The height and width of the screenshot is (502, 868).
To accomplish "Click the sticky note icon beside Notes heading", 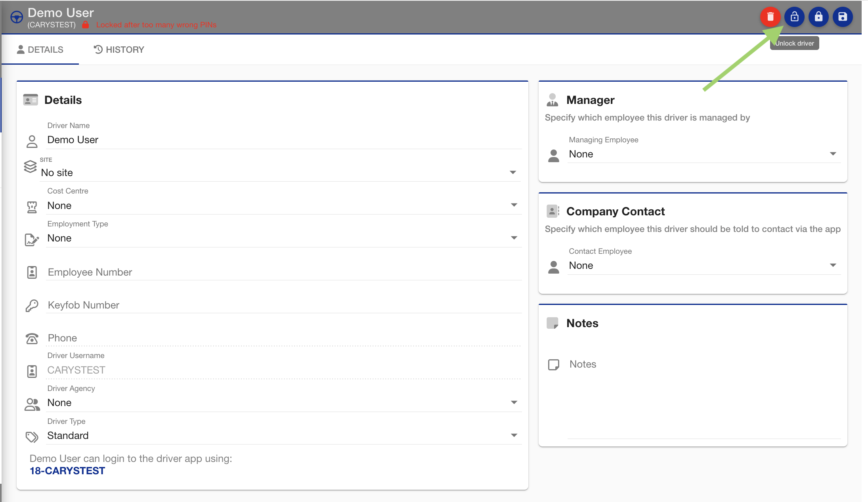I will click(553, 323).
